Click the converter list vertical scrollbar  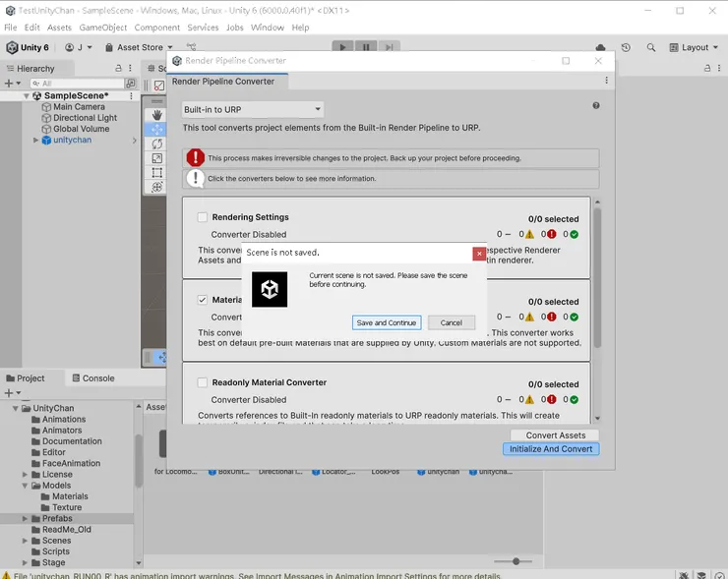click(x=597, y=277)
